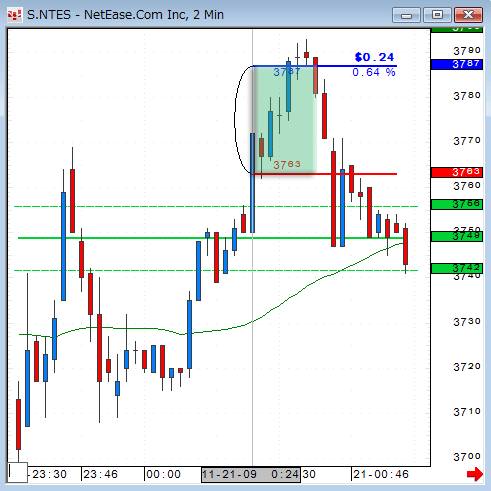Click the green shaded trade zone
The height and width of the screenshot is (491, 491).
(x=284, y=120)
